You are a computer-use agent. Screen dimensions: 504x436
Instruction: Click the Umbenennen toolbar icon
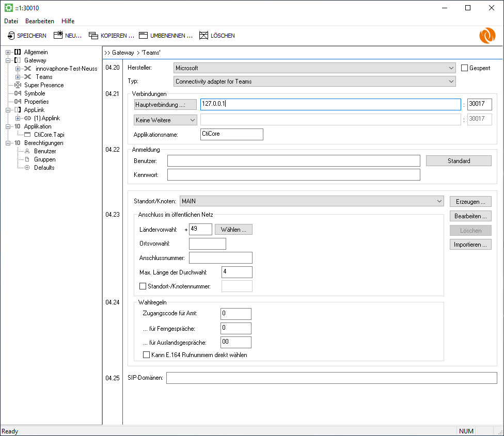click(143, 36)
